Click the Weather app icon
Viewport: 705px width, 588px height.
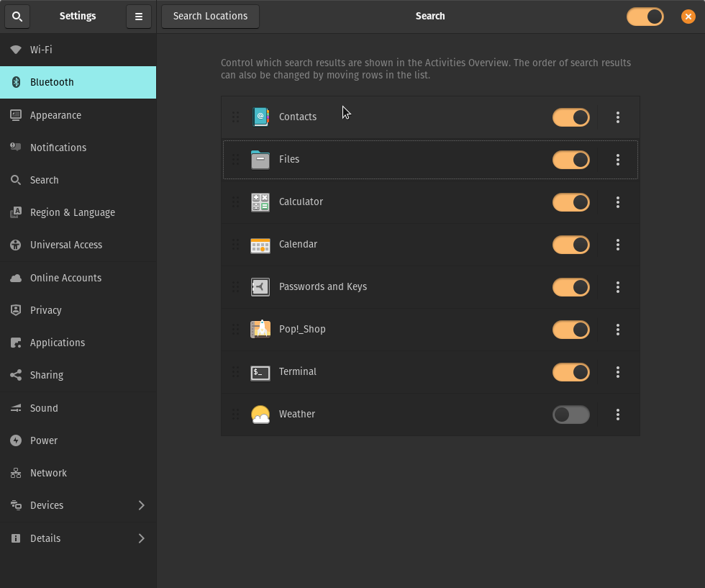(x=260, y=415)
